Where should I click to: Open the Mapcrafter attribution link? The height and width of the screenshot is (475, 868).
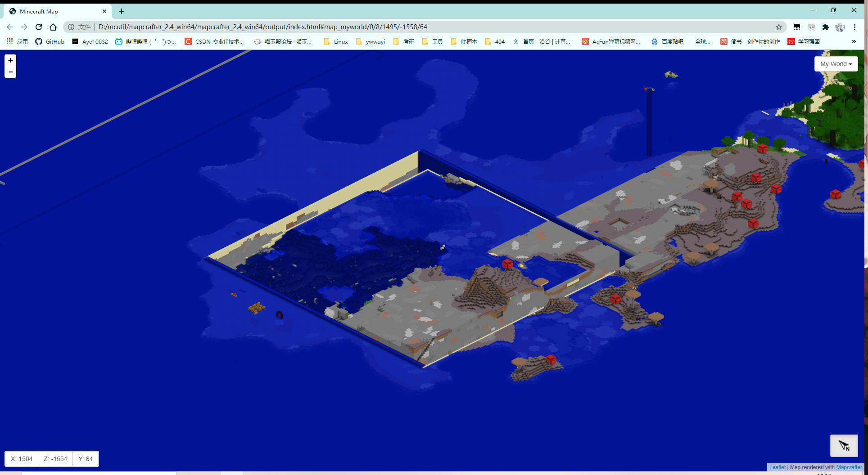click(x=849, y=467)
